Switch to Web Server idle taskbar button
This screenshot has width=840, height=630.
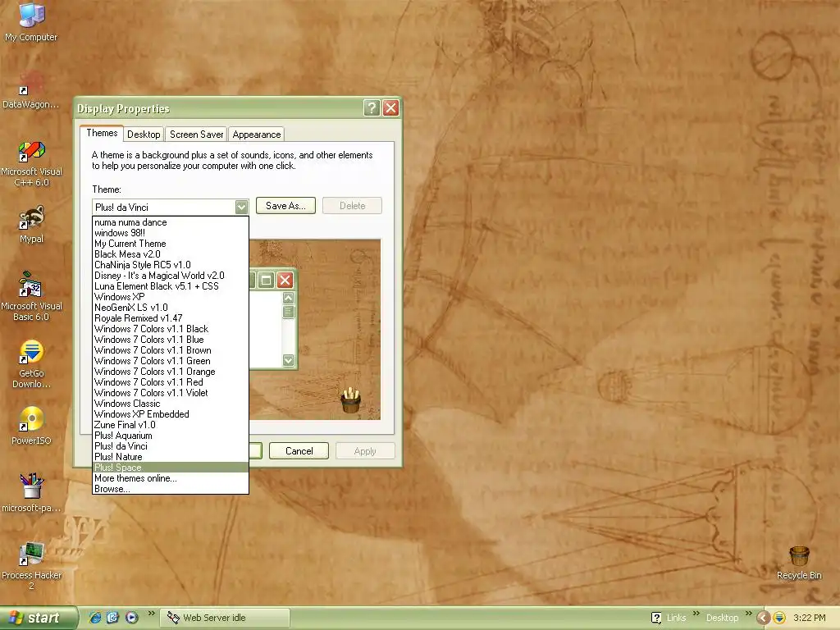(225, 618)
